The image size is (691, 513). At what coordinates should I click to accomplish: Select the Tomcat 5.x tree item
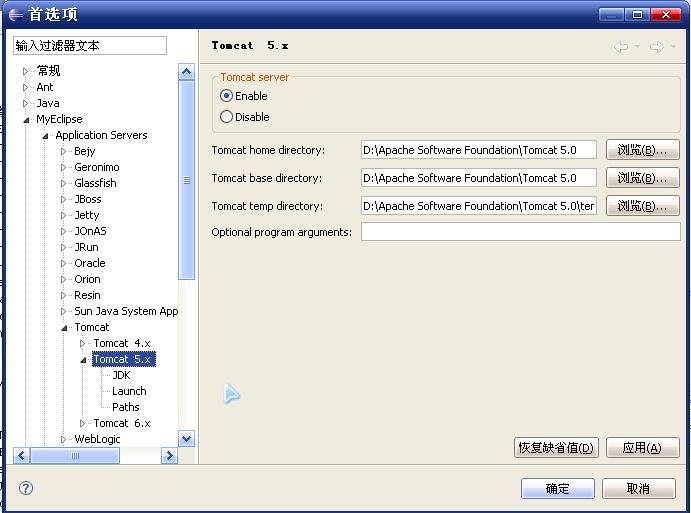(x=124, y=359)
